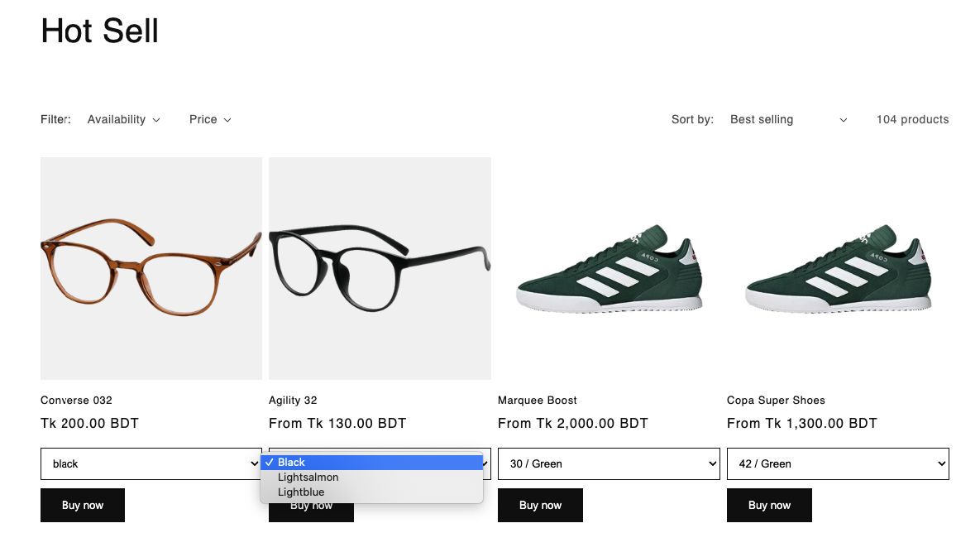The height and width of the screenshot is (552, 980).
Task: Expand the Availability filter
Action: pyautogui.click(x=123, y=120)
